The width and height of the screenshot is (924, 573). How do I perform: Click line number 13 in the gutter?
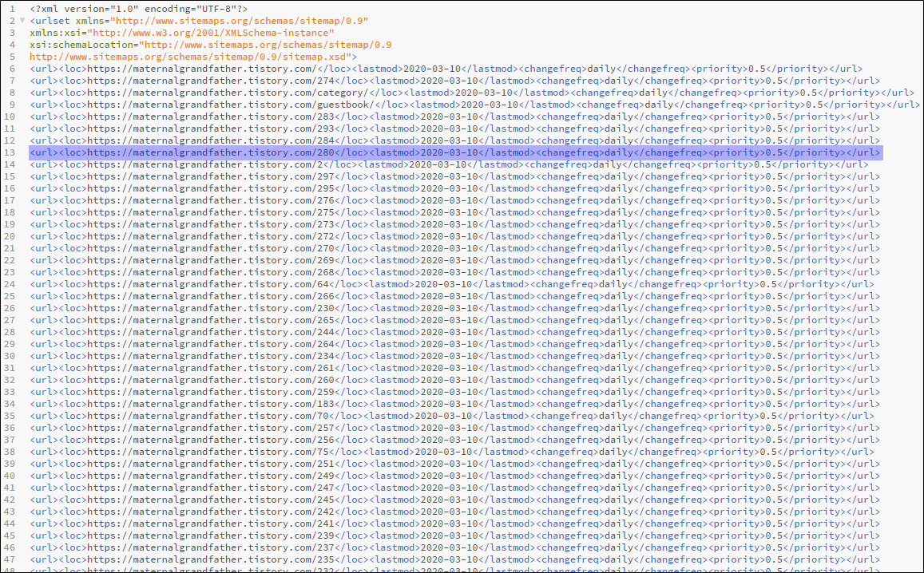(x=10, y=152)
